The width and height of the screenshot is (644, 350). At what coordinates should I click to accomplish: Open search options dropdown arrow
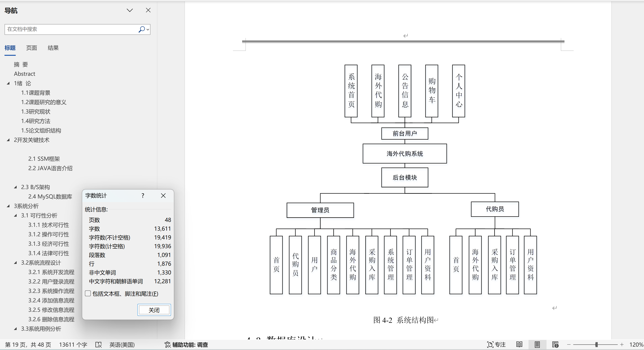coord(148,29)
